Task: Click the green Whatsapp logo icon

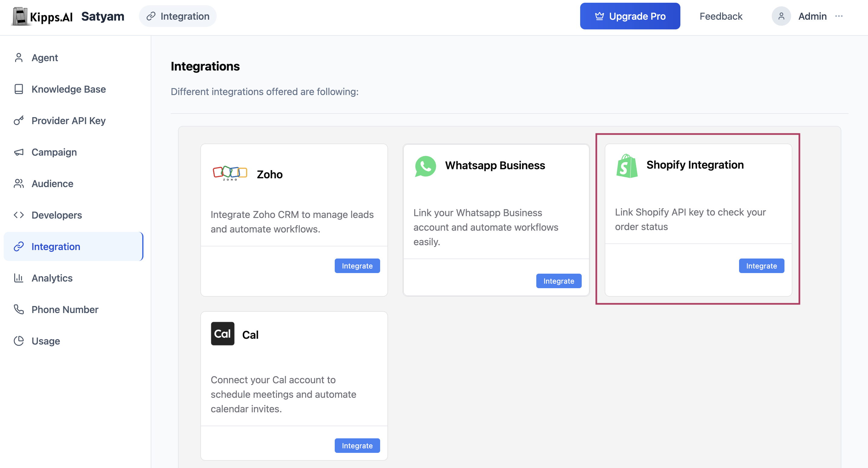Action: [x=426, y=166]
